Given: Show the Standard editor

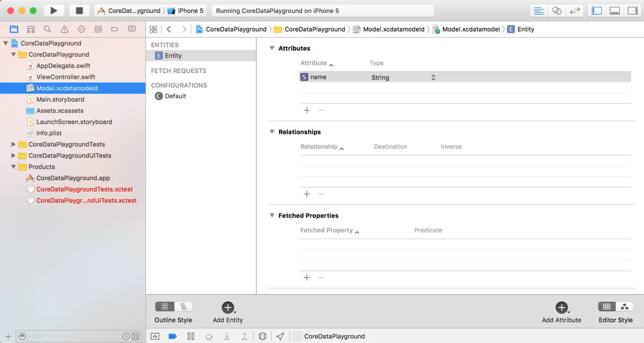Looking at the screenshot, I should point(539,11).
